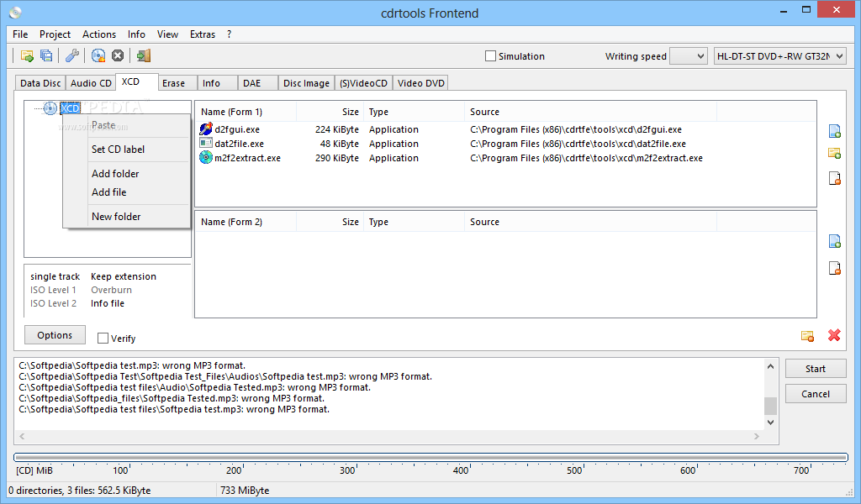Switch to the Data Disc tab

(x=40, y=83)
